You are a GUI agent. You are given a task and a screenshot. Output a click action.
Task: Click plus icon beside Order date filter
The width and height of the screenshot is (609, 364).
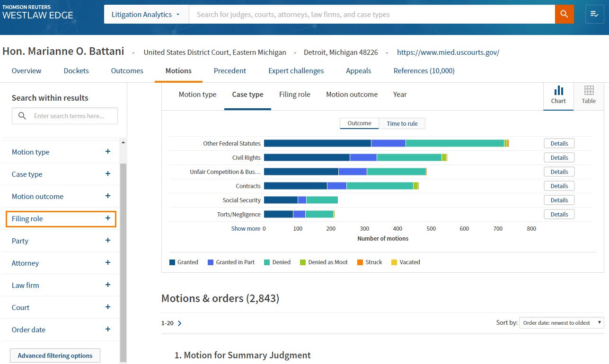click(x=108, y=329)
